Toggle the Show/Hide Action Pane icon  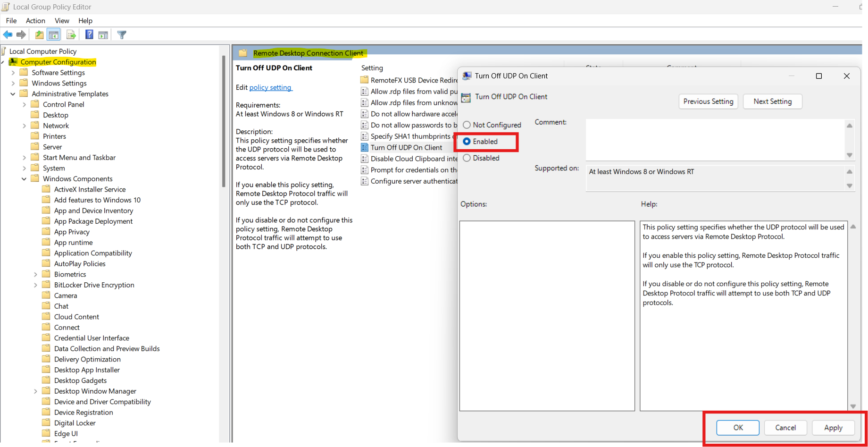click(x=103, y=34)
